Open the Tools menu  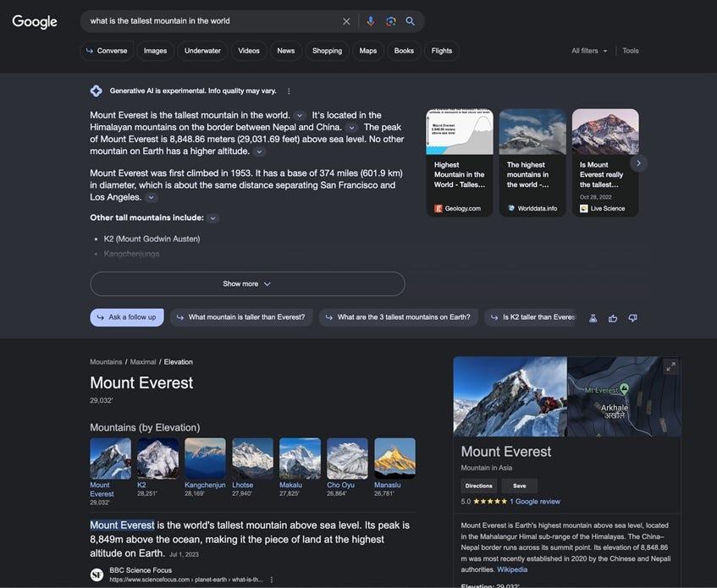click(630, 51)
